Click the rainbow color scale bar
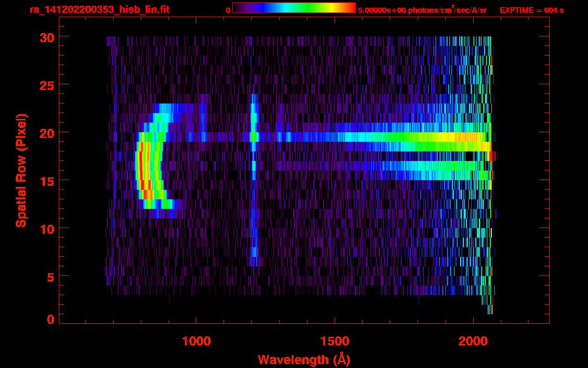The image size is (588, 368). [x=294, y=8]
